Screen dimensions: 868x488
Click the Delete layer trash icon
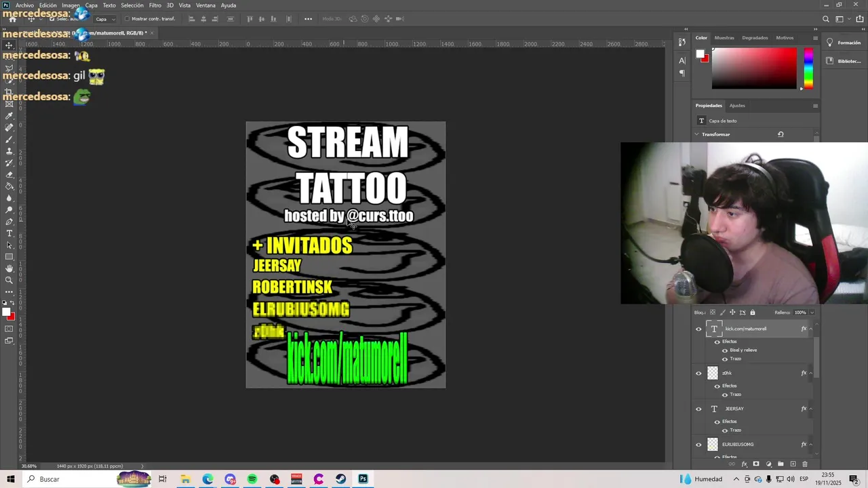point(805,464)
